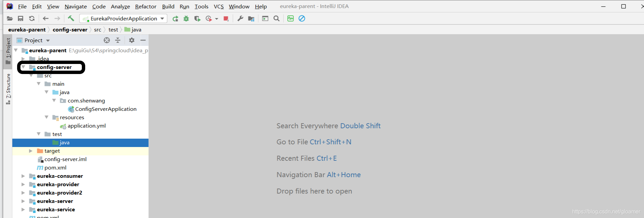
Task: Expand the eureka-provider2 module arrow
Action: point(23,193)
